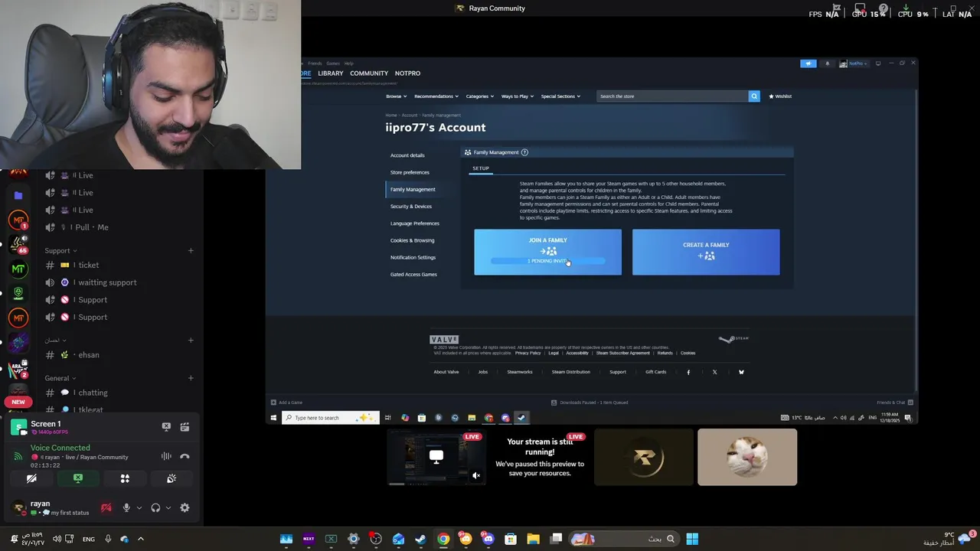Select the gold R logo participant tile
Screen dimensions: 980x551
click(x=644, y=458)
